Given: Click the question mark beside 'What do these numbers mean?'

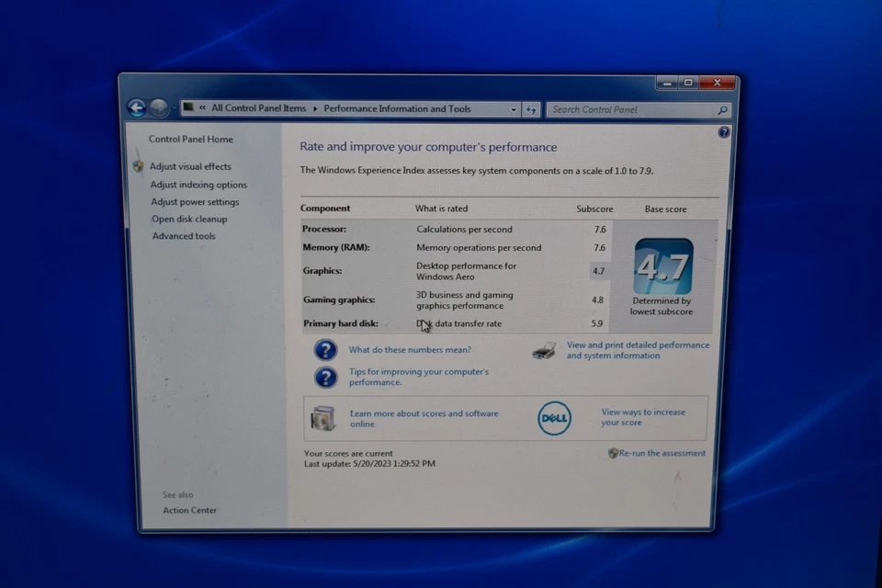Looking at the screenshot, I should pyautogui.click(x=326, y=350).
